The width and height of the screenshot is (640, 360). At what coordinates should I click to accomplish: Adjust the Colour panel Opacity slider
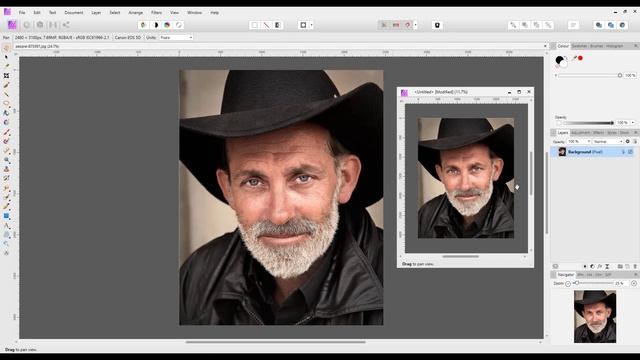pos(587,122)
